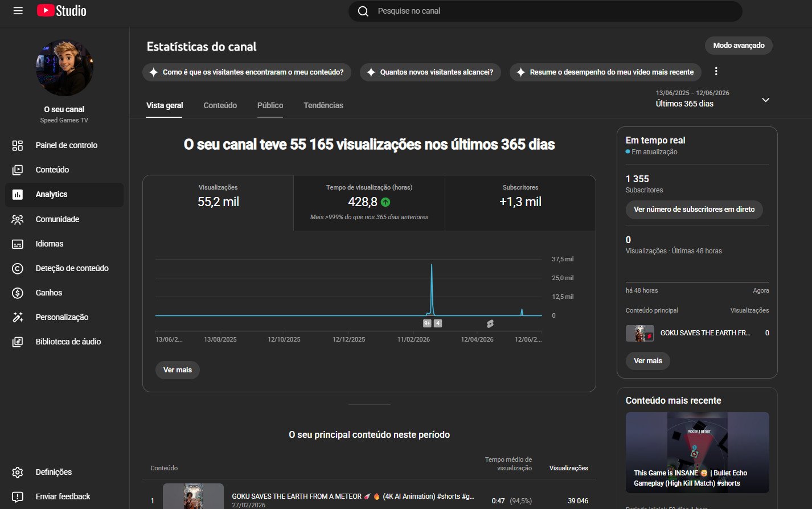Click the search magnifier icon
The height and width of the screenshot is (509, 812).
point(363,11)
